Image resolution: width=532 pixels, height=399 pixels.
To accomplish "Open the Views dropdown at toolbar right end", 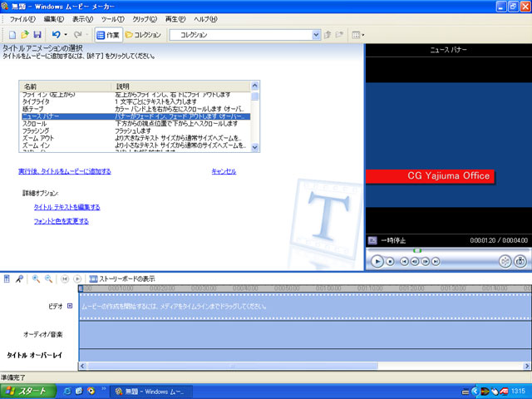I will pyautogui.click(x=358, y=35).
